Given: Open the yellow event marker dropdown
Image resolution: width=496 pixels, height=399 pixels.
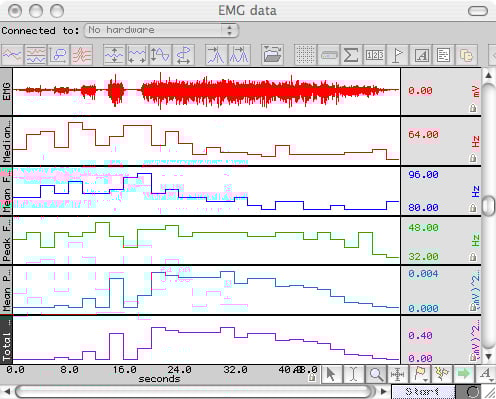Looking at the screenshot, I should pos(420,374).
